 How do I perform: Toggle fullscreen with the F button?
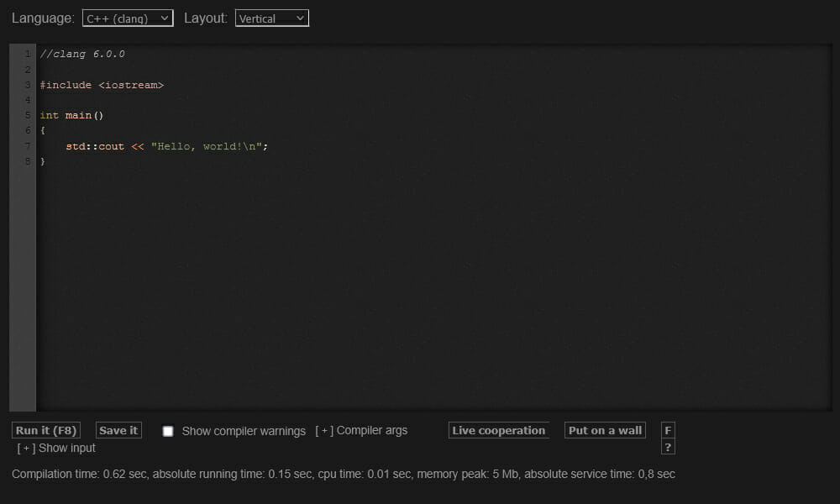click(x=668, y=430)
